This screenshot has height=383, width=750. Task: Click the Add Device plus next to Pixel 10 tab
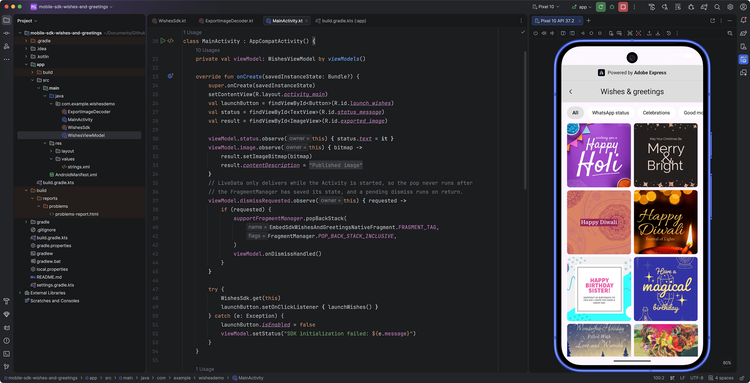589,21
